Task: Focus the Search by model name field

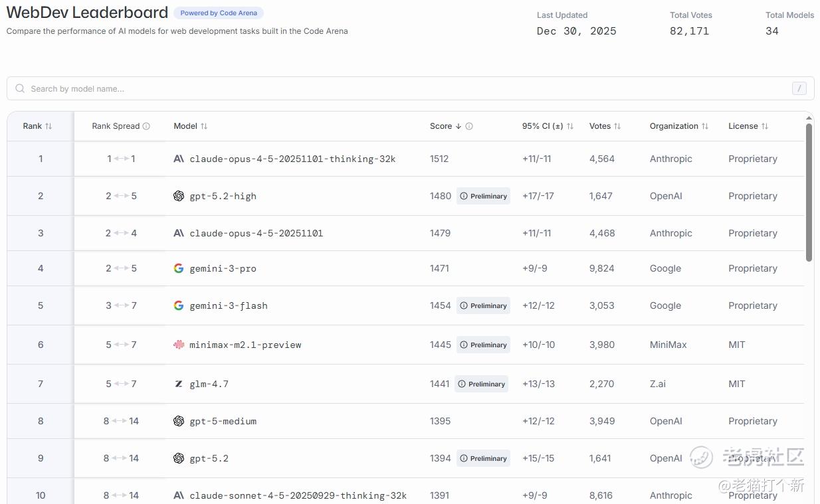Action: pyautogui.click(x=410, y=88)
